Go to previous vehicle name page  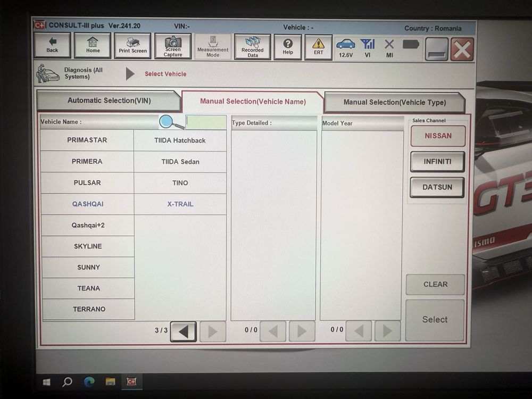(x=184, y=331)
